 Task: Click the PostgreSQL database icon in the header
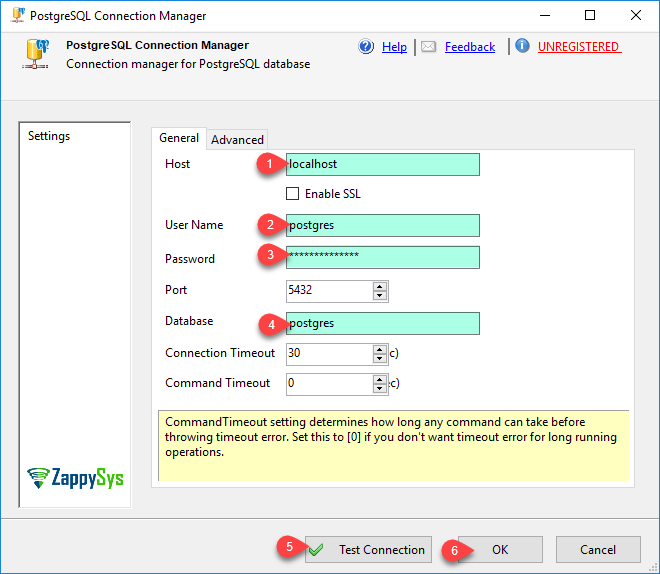pos(35,54)
